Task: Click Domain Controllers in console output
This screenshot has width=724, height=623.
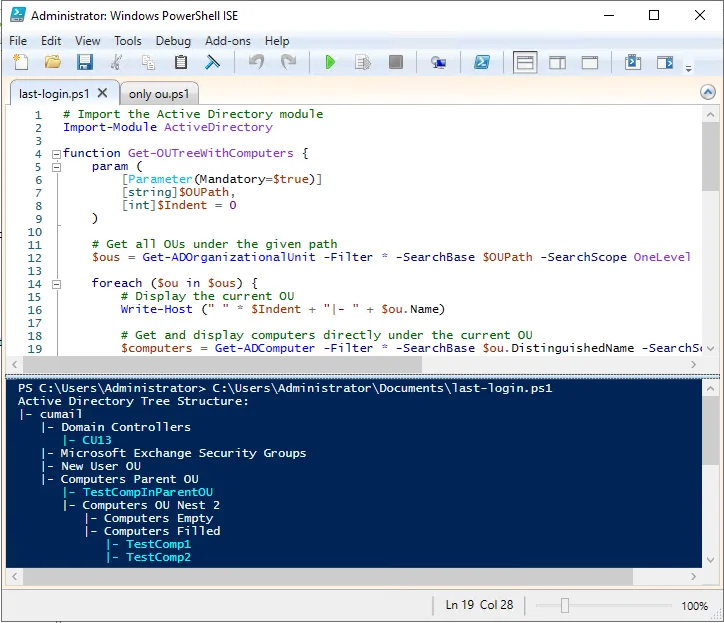Action: (x=126, y=427)
